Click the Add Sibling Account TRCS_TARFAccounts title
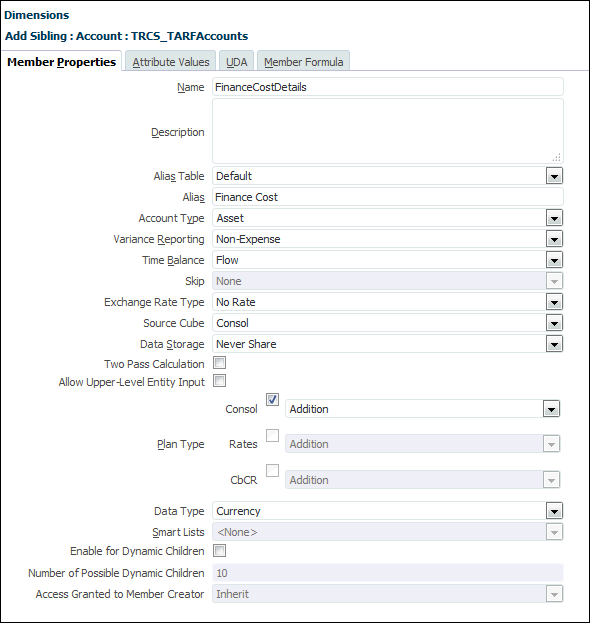The height and width of the screenshot is (623, 590). click(126, 36)
